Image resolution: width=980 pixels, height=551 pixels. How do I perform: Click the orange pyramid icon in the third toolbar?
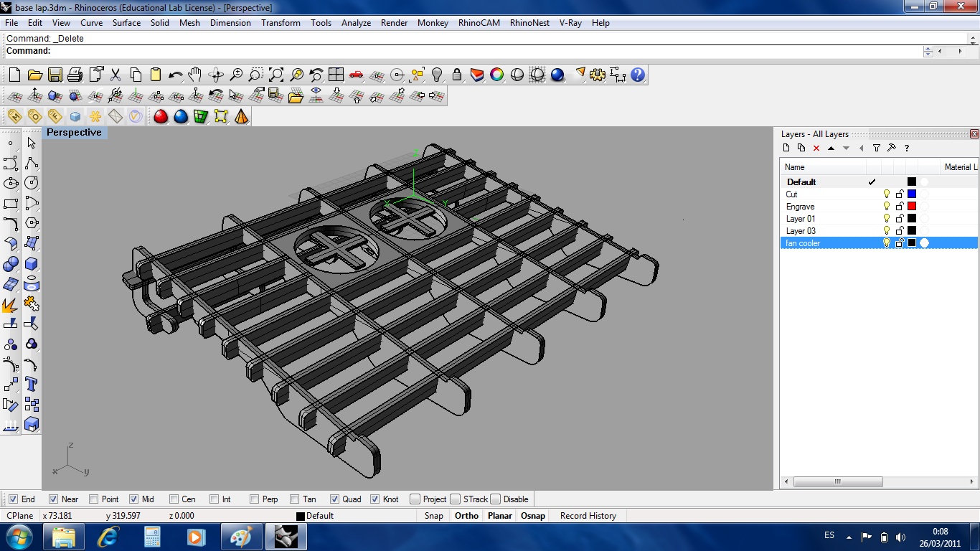[241, 116]
